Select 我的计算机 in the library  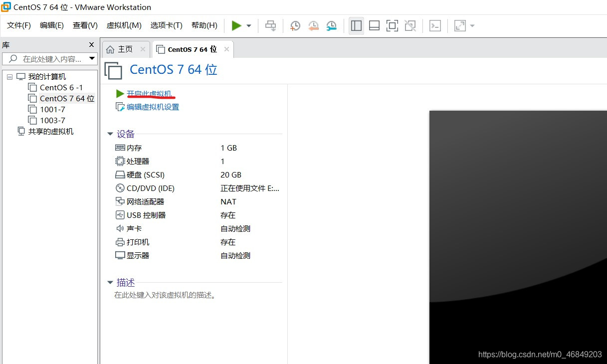pyautogui.click(x=47, y=77)
